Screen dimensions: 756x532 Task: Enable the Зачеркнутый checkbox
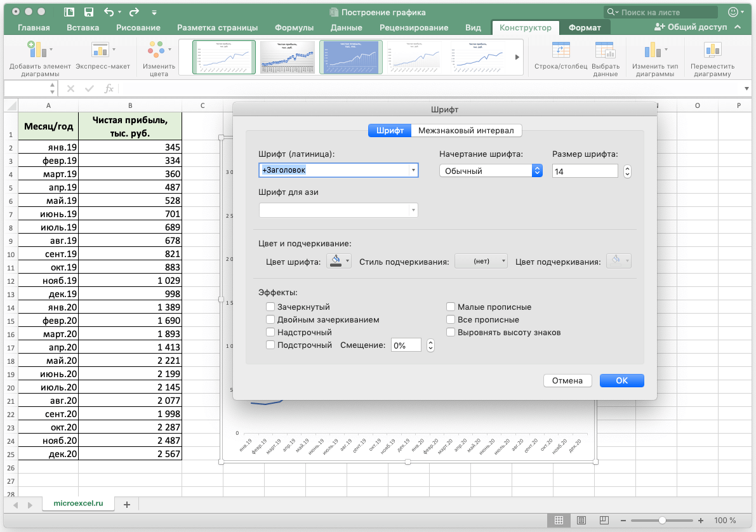coord(270,307)
